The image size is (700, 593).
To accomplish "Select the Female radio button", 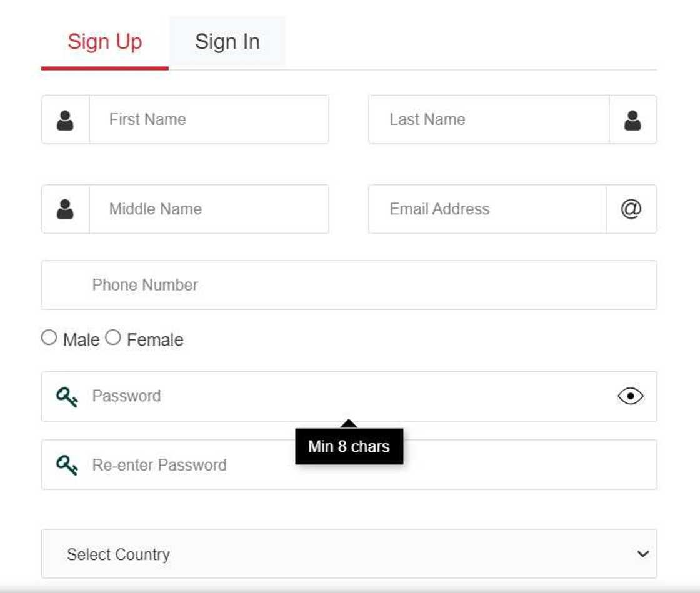I will [x=112, y=338].
